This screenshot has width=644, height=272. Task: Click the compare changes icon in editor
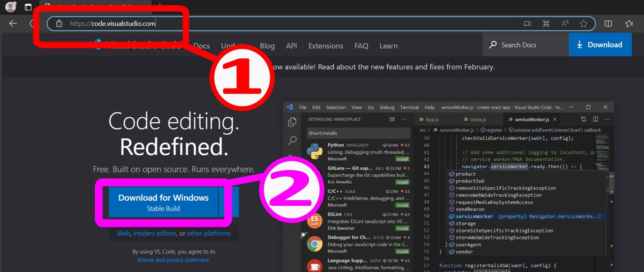(x=584, y=119)
